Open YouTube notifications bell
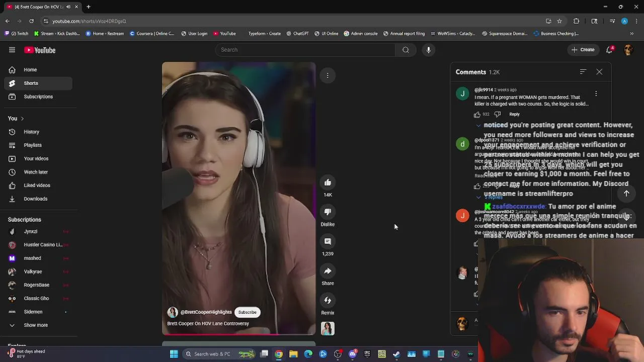Screen dimensions: 644x362 609,49
